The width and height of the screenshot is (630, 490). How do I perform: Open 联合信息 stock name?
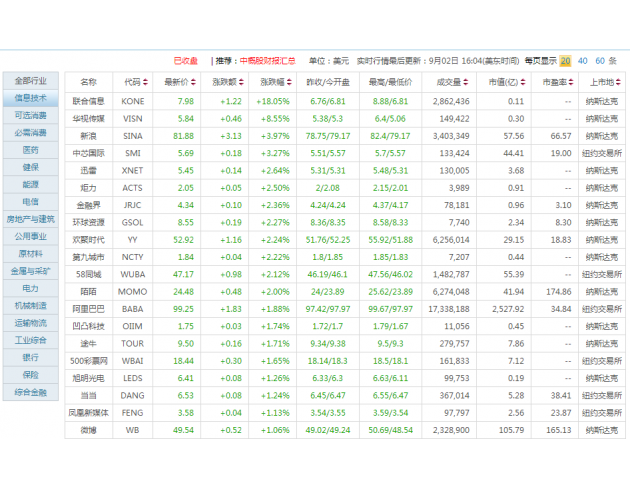pos(88,101)
